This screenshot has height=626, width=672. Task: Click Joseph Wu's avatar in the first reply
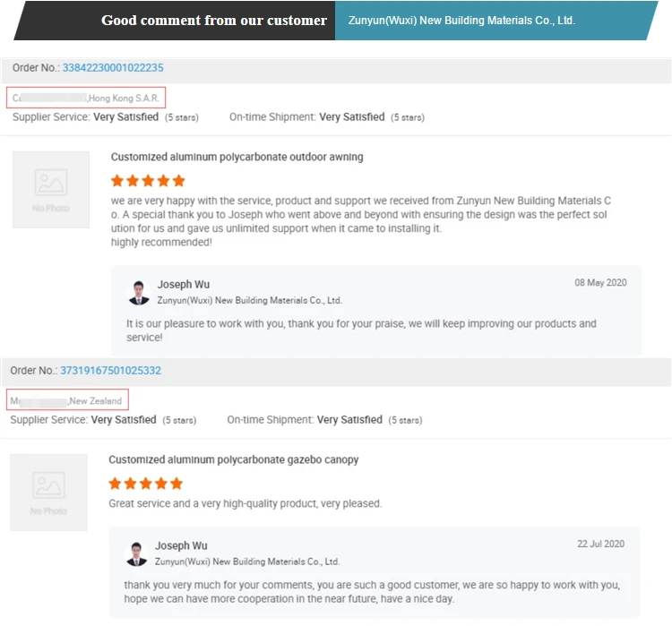[x=138, y=293]
